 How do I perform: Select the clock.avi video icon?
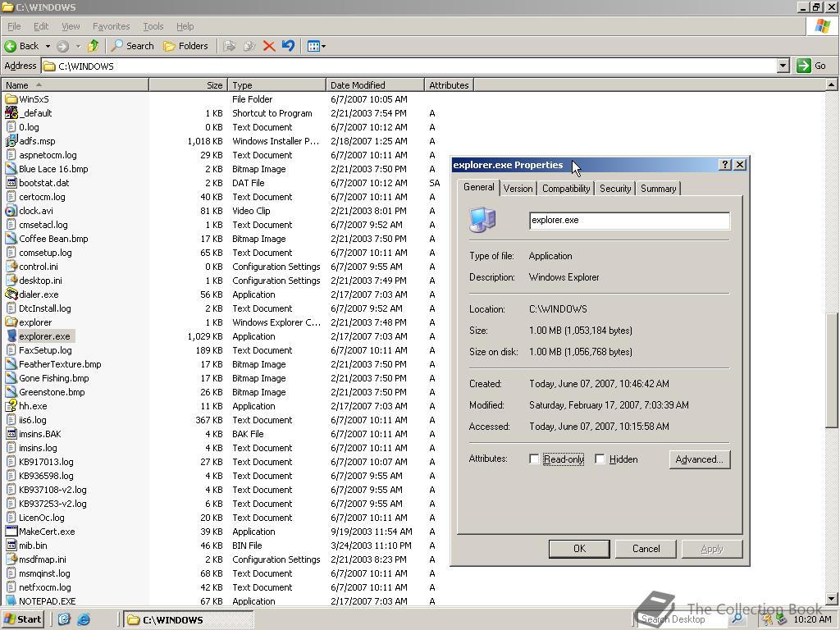[x=11, y=211]
